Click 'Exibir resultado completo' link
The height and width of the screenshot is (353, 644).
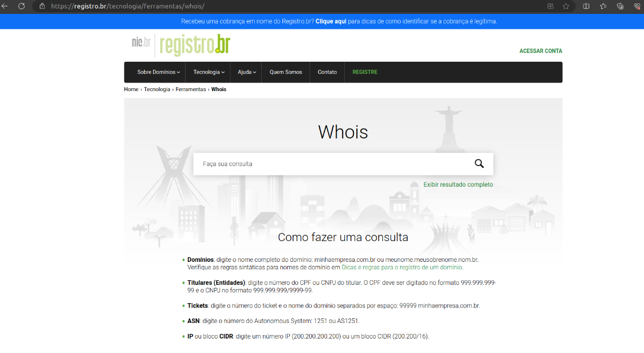(458, 185)
